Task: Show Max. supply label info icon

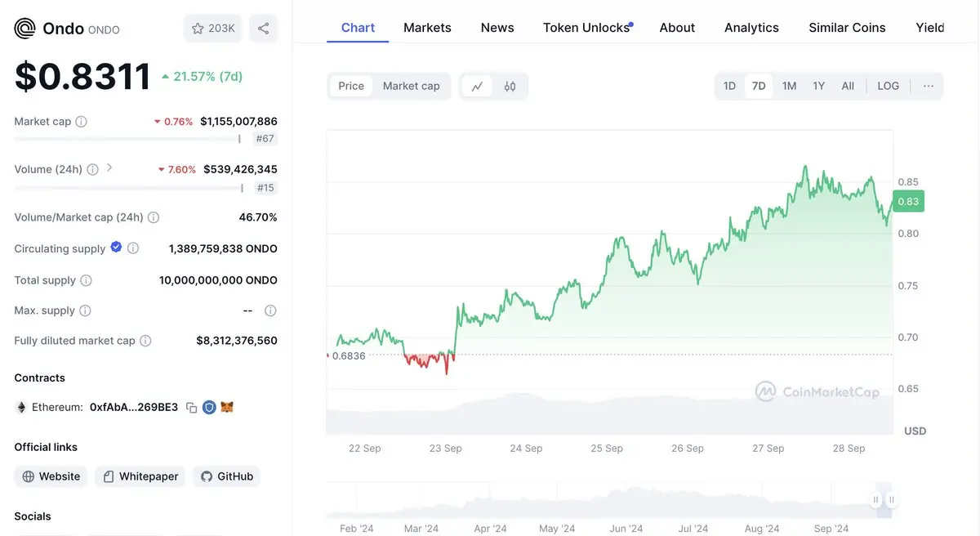Action: (85, 310)
